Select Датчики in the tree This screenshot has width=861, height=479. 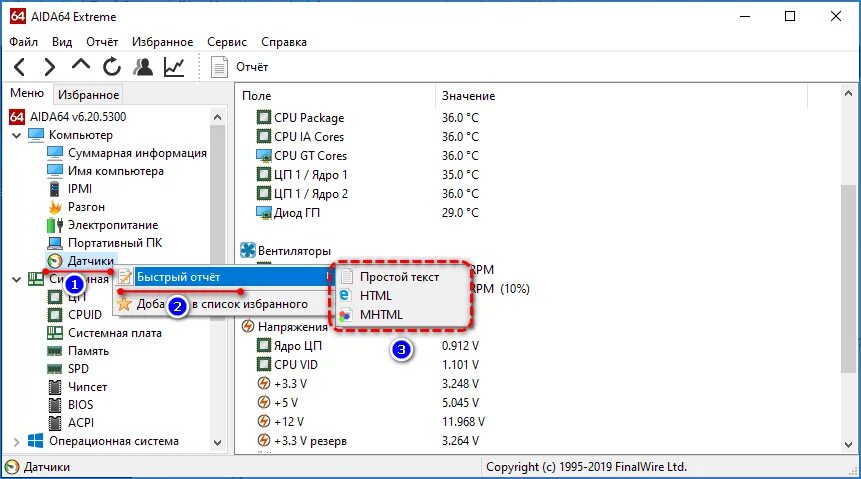coord(91,261)
